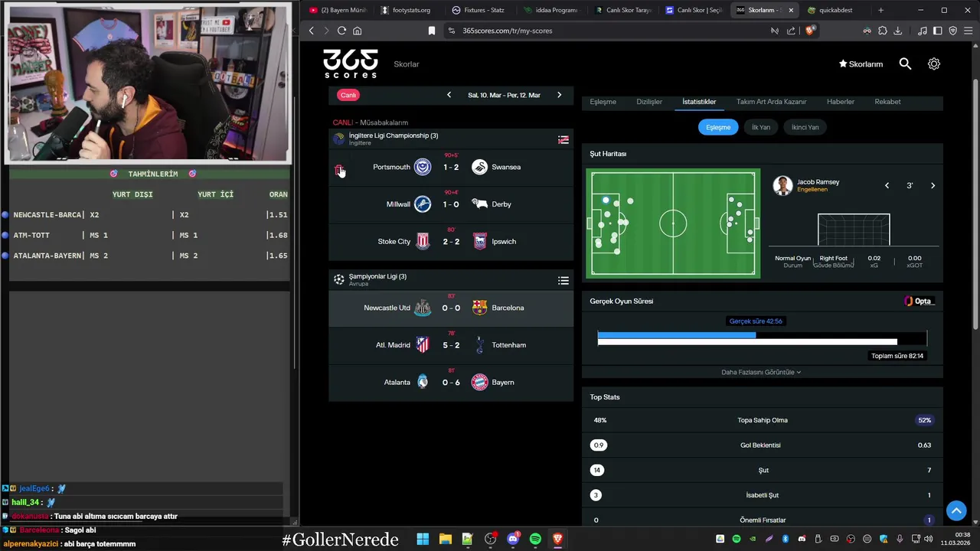Open browser downloads icon
This screenshot has width=980, height=551.
click(x=898, y=31)
